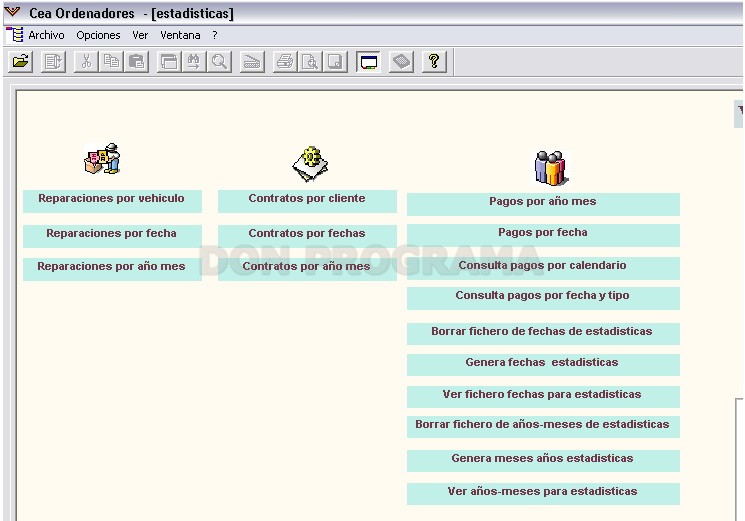This screenshot has width=745, height=521.
Task: Click Consulta pagos por calendario
Action: 543,268
